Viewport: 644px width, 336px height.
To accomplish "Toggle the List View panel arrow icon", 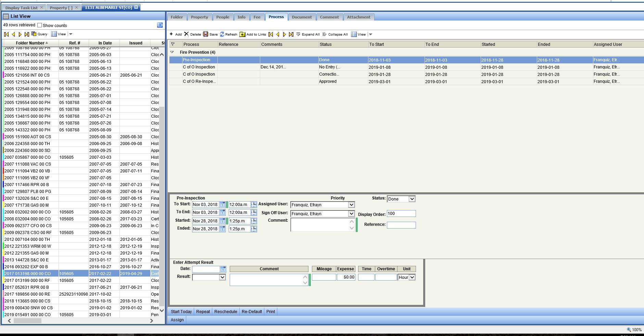I will point(160,25).
